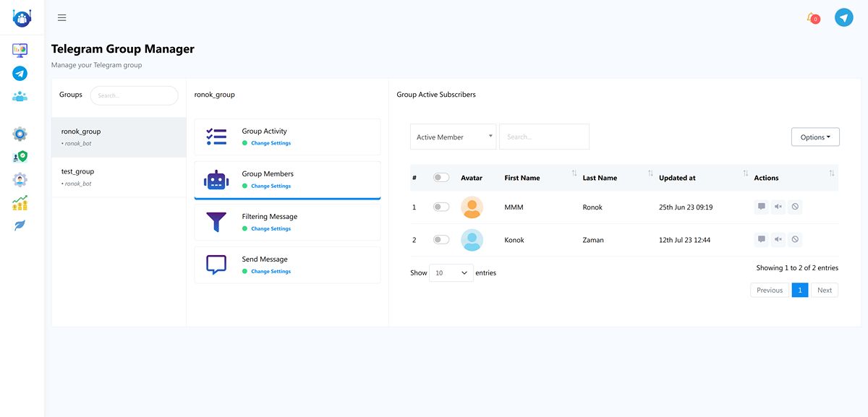Viewport: 868px width, 417px height.
Task: Mute member Konok Zaman
Action: (778, 240)
